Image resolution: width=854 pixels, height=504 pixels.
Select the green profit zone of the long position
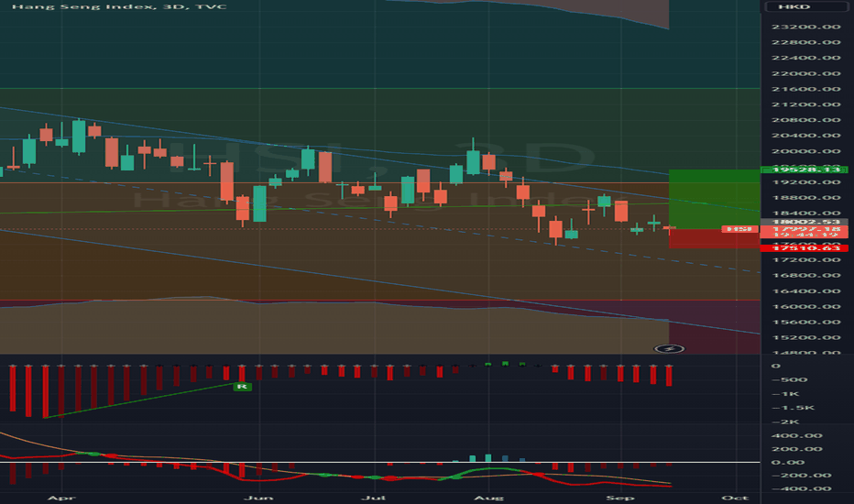(714, 199)
